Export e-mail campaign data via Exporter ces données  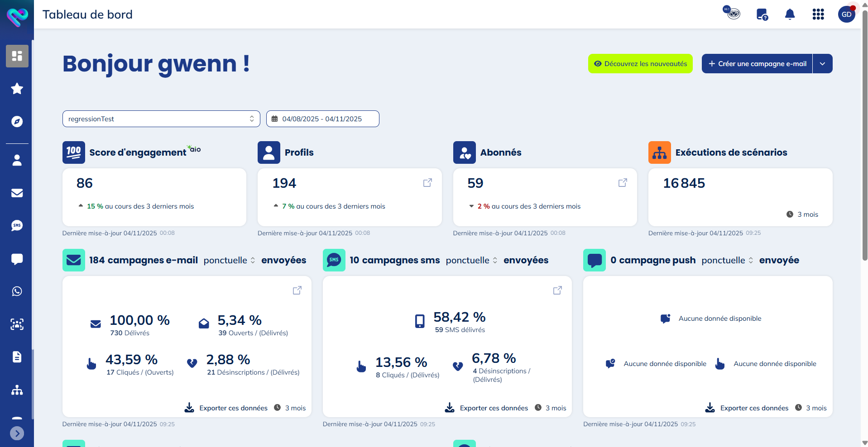pos(226,408)
